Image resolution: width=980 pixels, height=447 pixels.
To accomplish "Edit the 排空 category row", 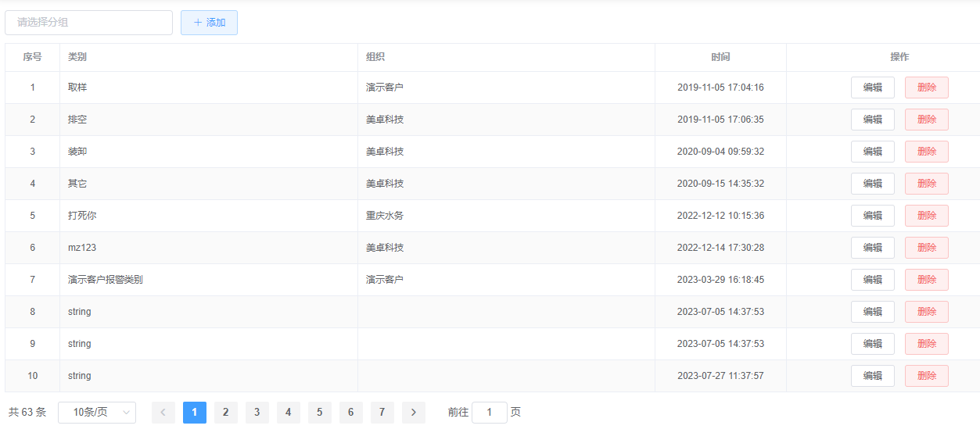I will pyautogui.click(x=872, y=120).
